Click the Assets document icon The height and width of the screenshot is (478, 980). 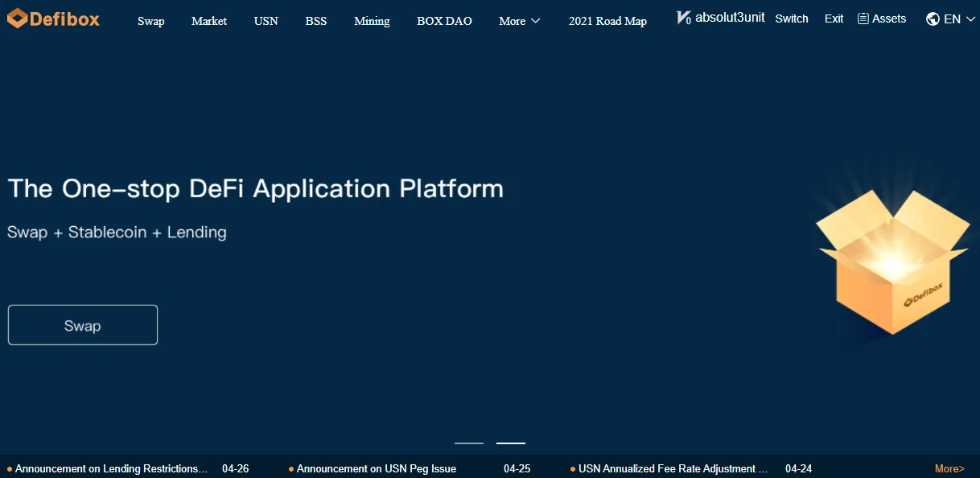tap(863, 19)
